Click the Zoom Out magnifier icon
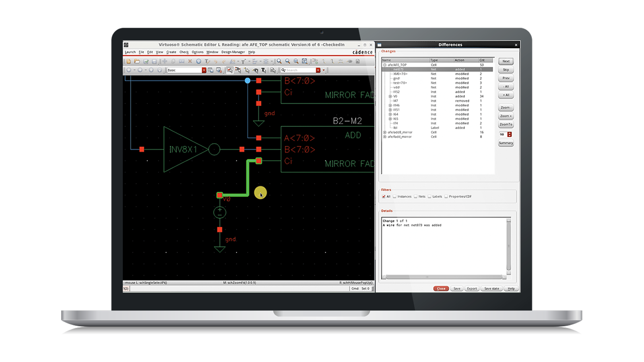This screenshot has height=362, width=644. (287, 62)
